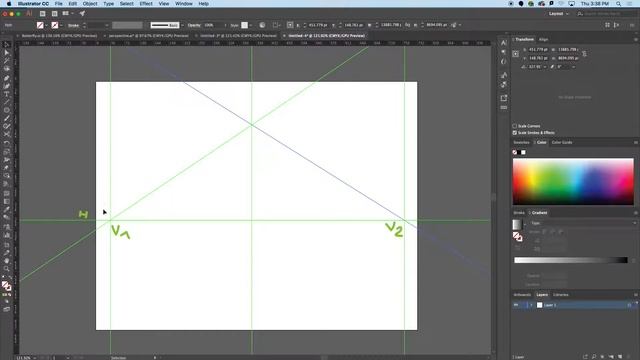Select the Layer 1 row
The image size is (640, 360).
(x=574, y=305)
